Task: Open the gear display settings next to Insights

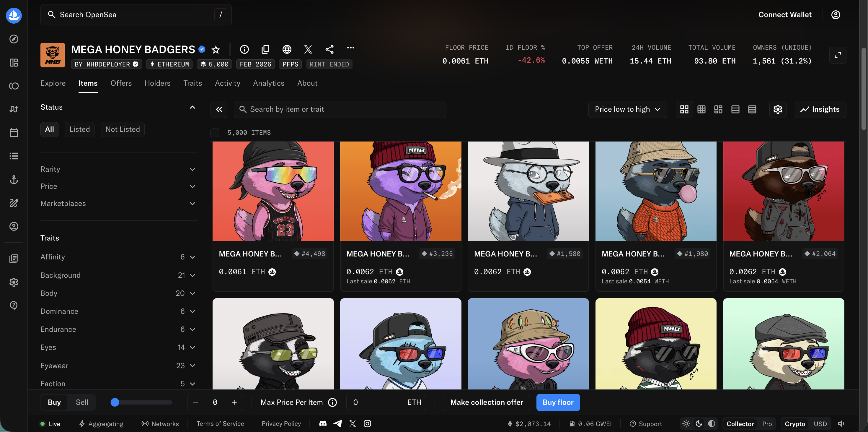Action: 778,109
